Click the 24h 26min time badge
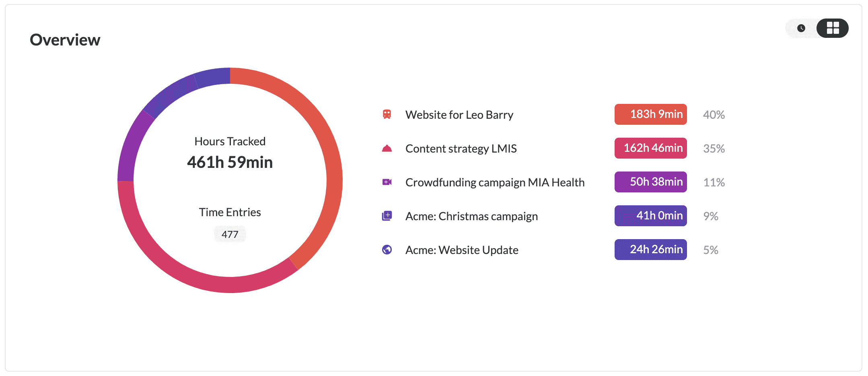Image resolution: width=868 pixels, height=376 pixels. pyautogui.click(x=650, y=250)
